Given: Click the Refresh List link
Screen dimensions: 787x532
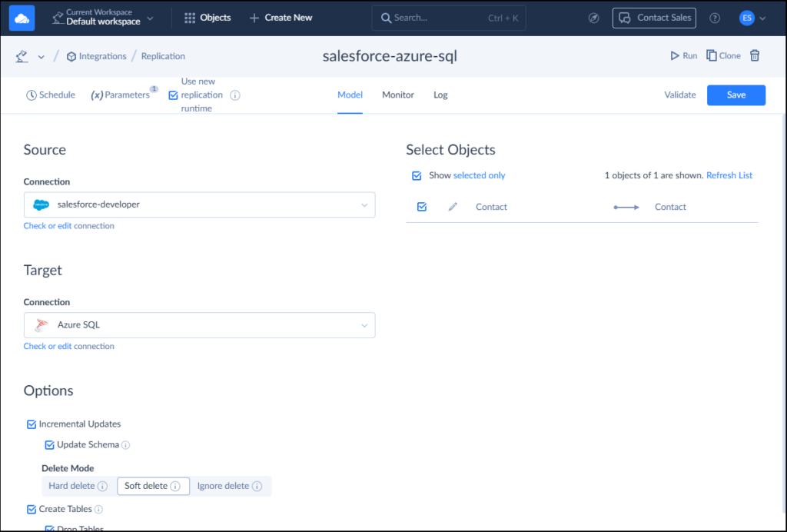Looking at the screenshot, I should [729, 175].
